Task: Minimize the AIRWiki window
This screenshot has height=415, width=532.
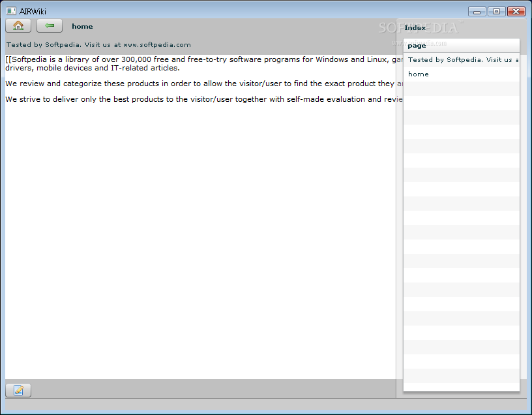Action: tap(477, 12)
